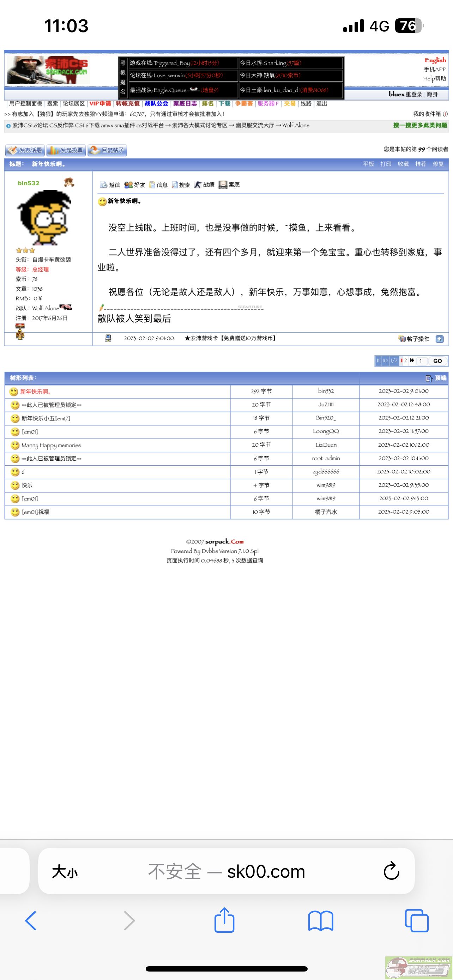Click bin532 username in profile panel

click(x=29, y=183)
